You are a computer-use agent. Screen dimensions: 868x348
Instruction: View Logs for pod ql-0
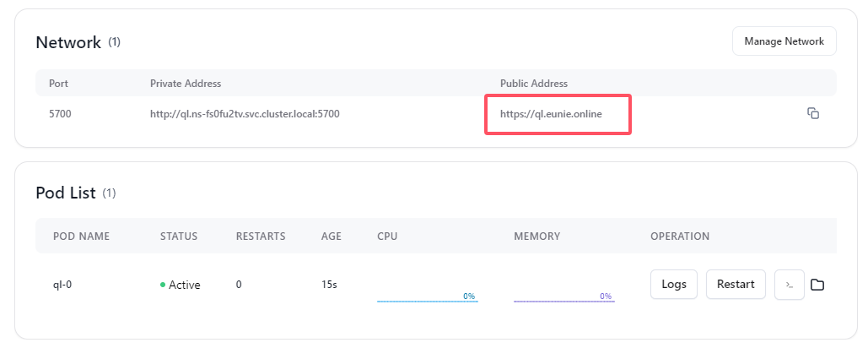click(x=674, y=285)
